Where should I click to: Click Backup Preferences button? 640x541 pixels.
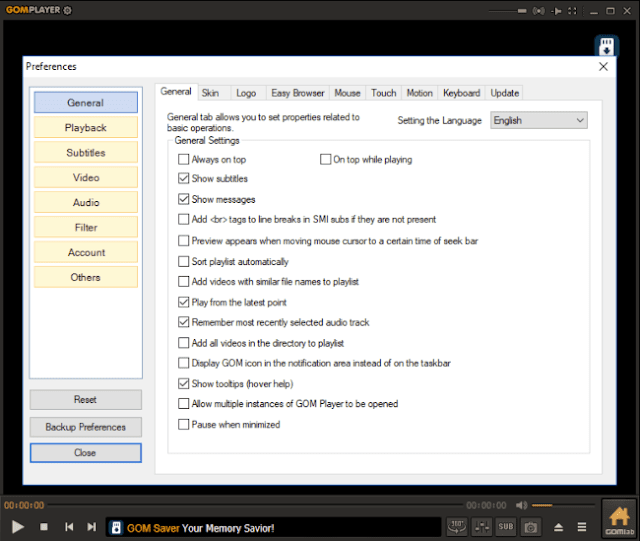(86, 427)
